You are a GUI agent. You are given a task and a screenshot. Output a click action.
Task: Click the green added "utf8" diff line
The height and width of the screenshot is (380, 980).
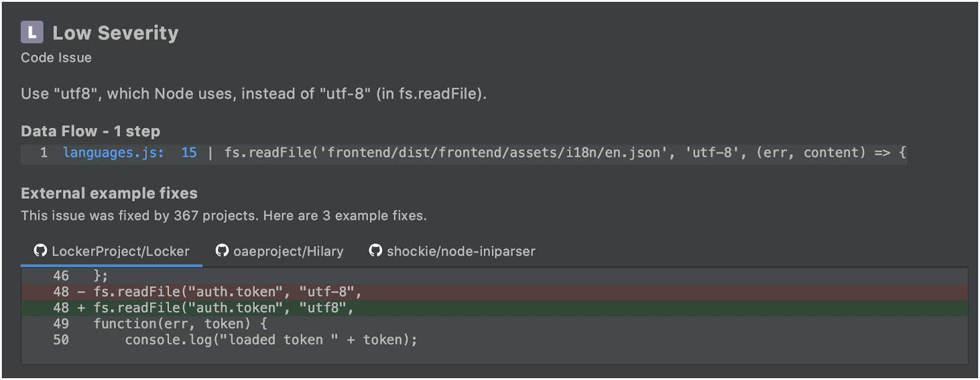coord(223,308)
